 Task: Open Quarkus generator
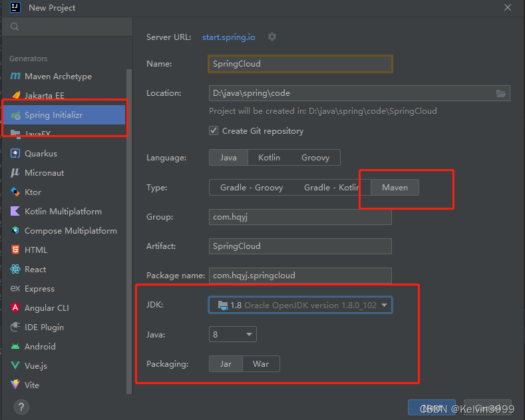pyautogui.click(x=41, y=153)
